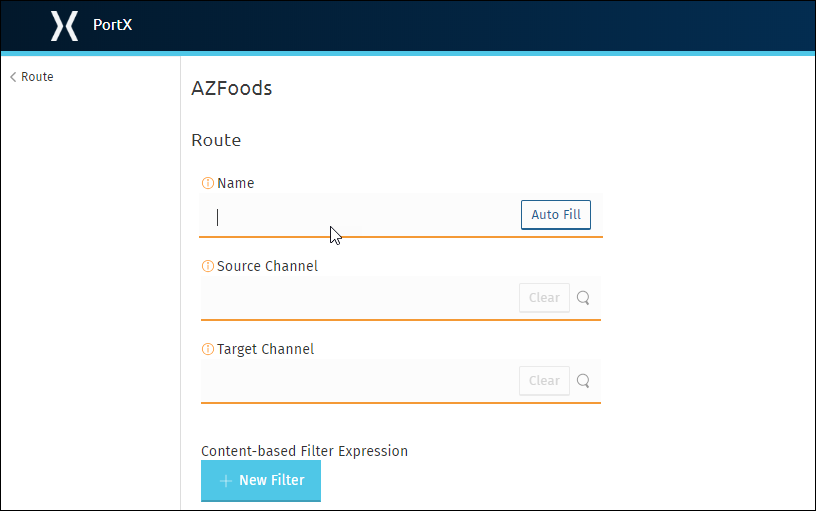This screenshot has width=816, height=511.
Task: Clear the Target Channel field
Action: tap(544, 381)
